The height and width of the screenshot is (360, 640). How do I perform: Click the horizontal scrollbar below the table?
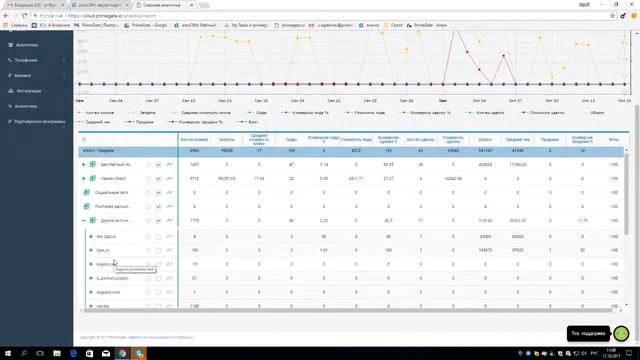(x=347, y=311)
